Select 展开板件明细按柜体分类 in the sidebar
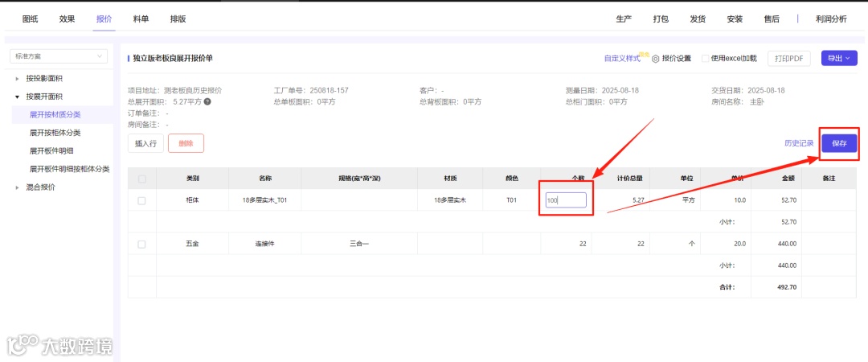 tap(69, 168)
